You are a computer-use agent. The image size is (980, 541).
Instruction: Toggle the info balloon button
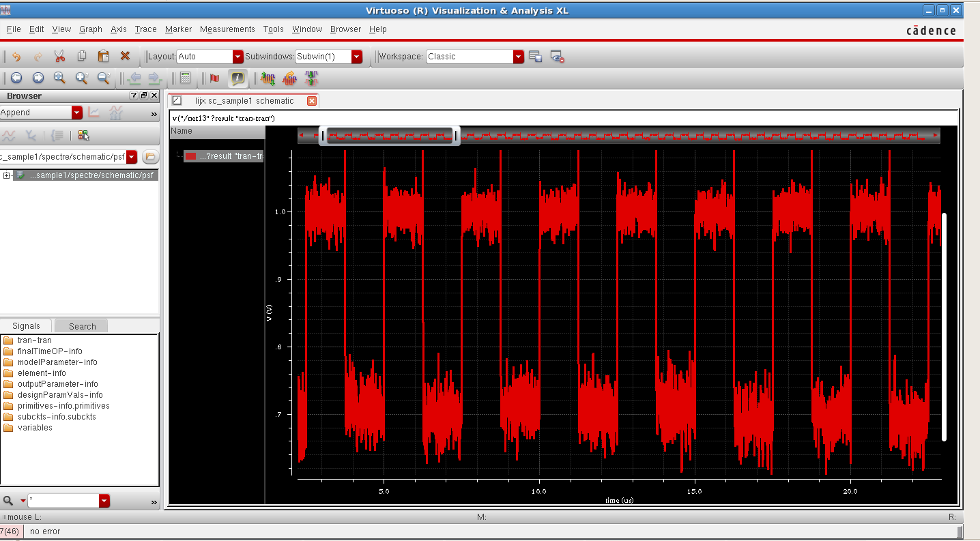coord(237,78)
